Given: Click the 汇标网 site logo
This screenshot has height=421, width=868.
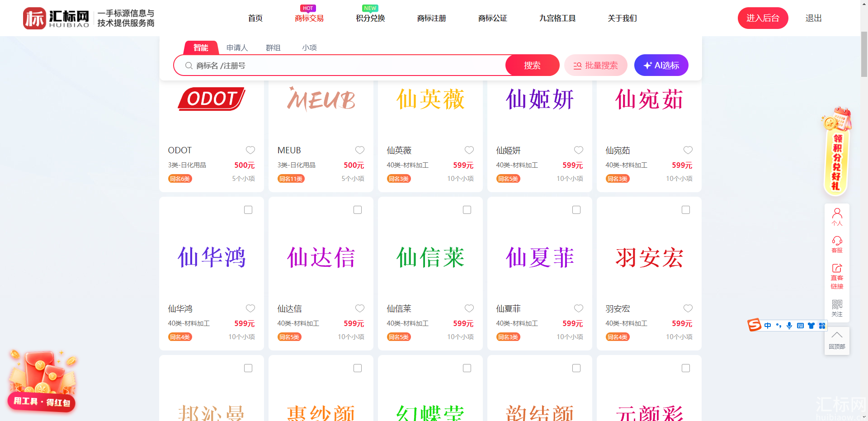Looking at the screenshot, I should [56, 18].
